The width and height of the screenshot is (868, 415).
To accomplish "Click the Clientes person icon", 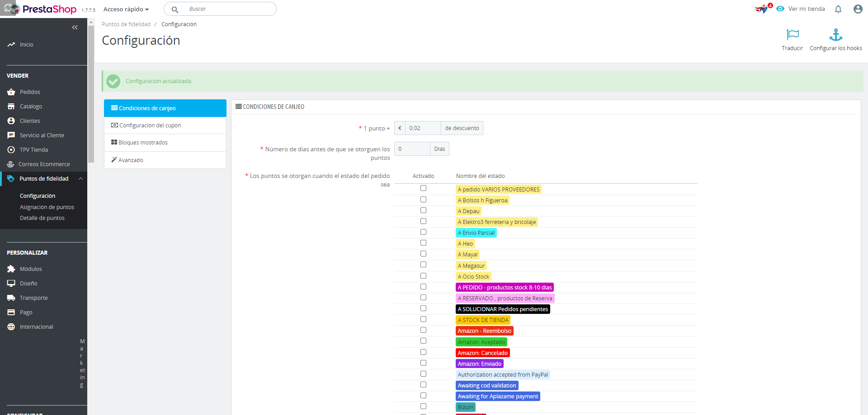I will (11, 121).
